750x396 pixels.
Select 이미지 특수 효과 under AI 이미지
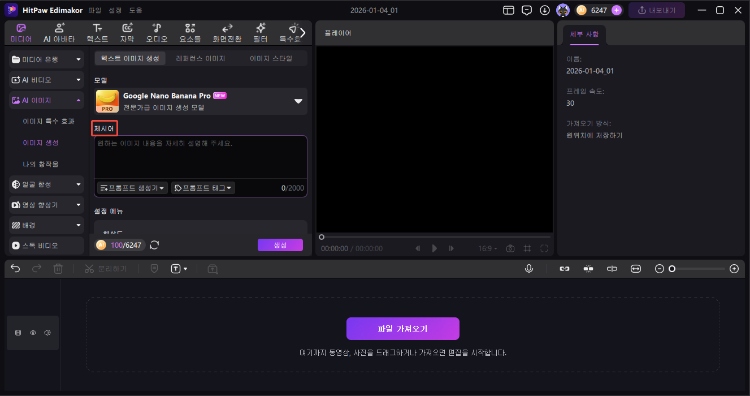pos(48,121)
